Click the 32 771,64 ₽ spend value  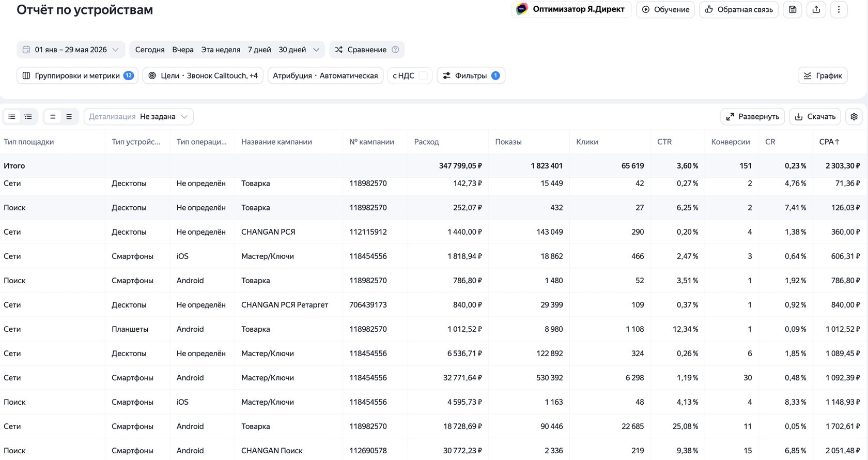462,378
